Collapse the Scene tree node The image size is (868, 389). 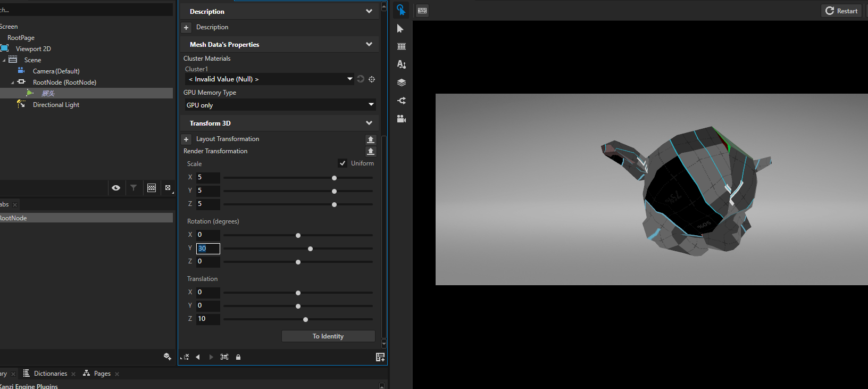[4, 60]
